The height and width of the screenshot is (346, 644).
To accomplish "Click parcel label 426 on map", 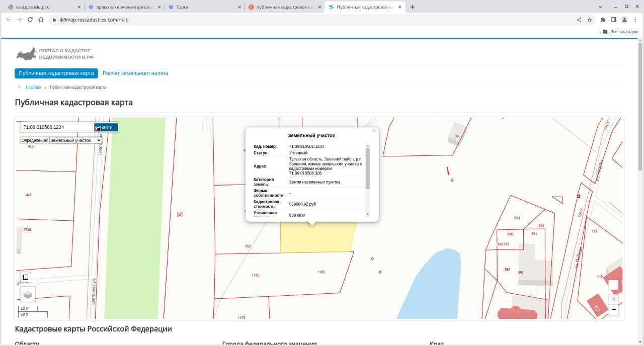I will coord(28,195).
